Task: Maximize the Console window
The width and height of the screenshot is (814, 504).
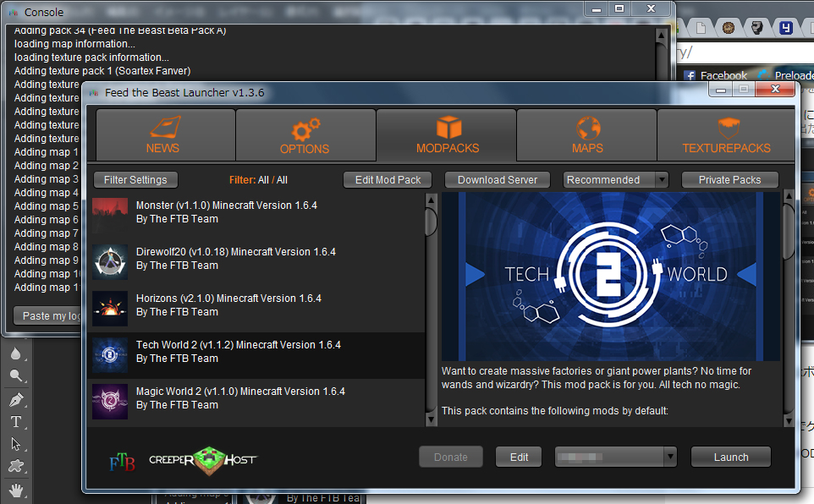Action: point(619,8)
